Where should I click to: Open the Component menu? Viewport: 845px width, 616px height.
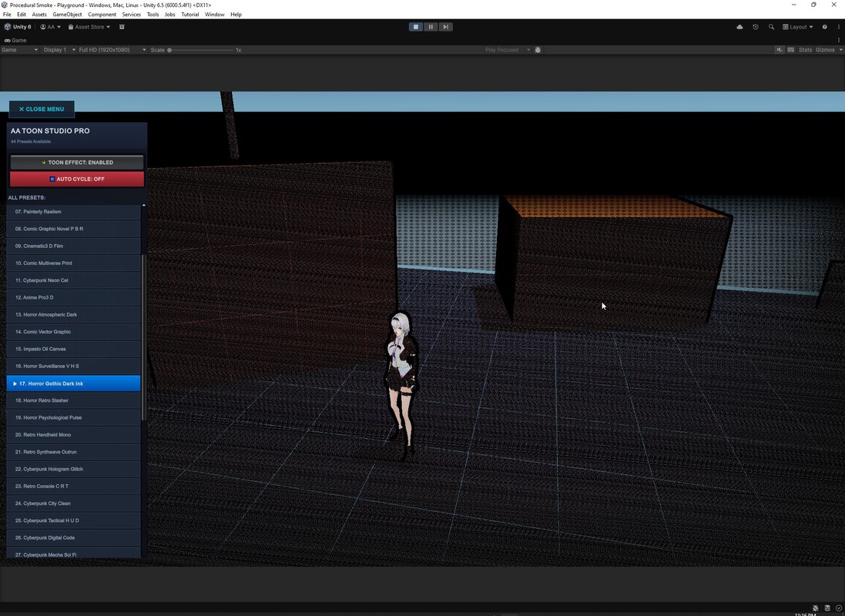coord(102,15)
